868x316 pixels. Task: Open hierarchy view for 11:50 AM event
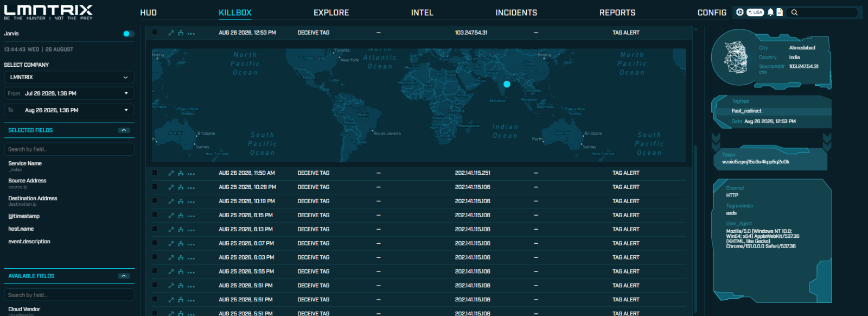click(181, 173)
